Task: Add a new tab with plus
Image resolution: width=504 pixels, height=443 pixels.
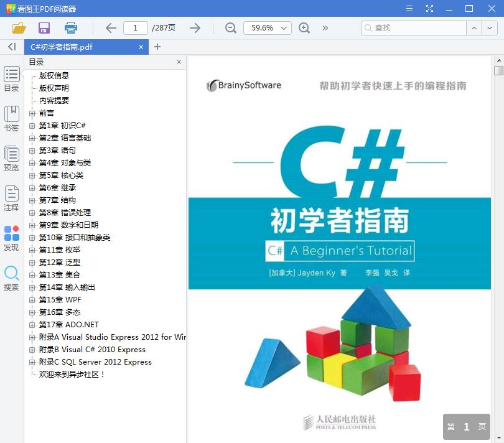Action: (157, 47)
